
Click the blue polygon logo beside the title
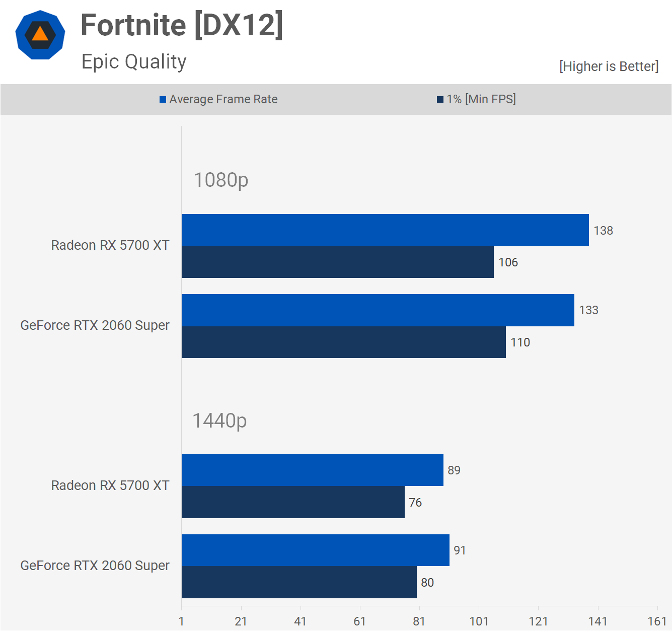(40, 35)
